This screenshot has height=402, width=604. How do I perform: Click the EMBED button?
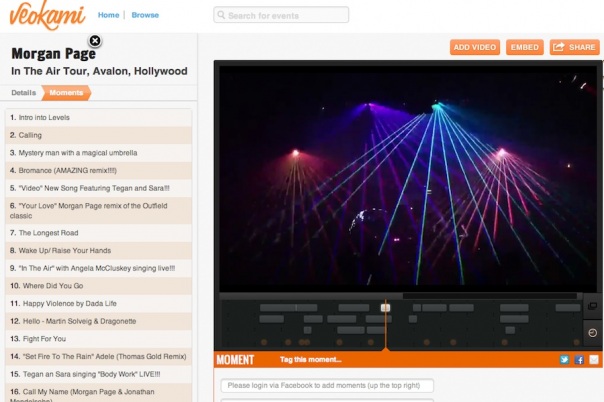[525, 47]
